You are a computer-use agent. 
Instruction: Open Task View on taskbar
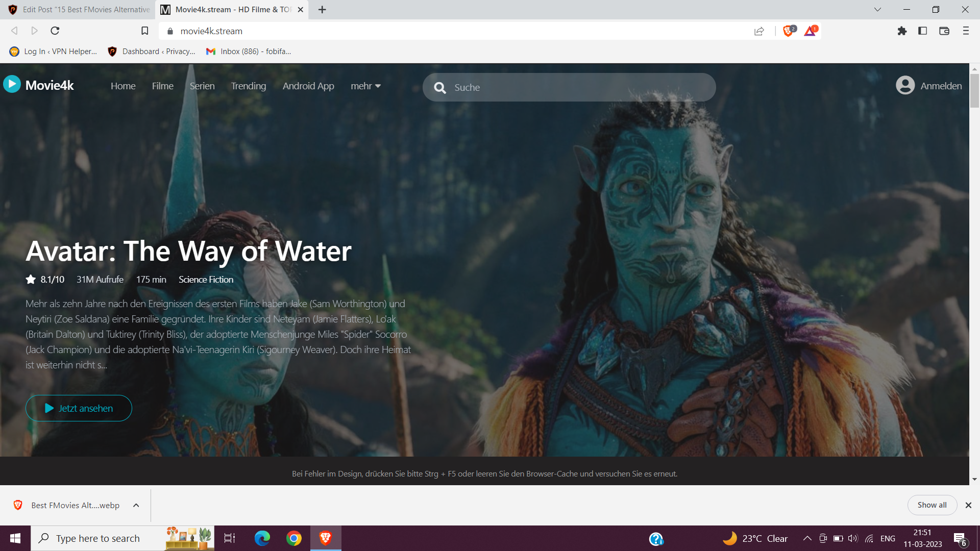pyautogui.click(x=230, y=538)
